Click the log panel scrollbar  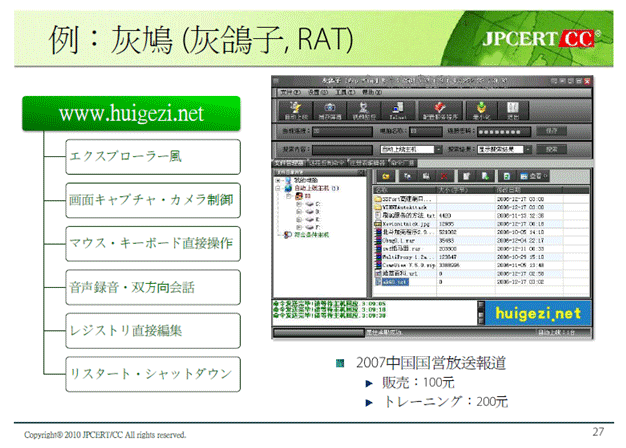[481, 313]
